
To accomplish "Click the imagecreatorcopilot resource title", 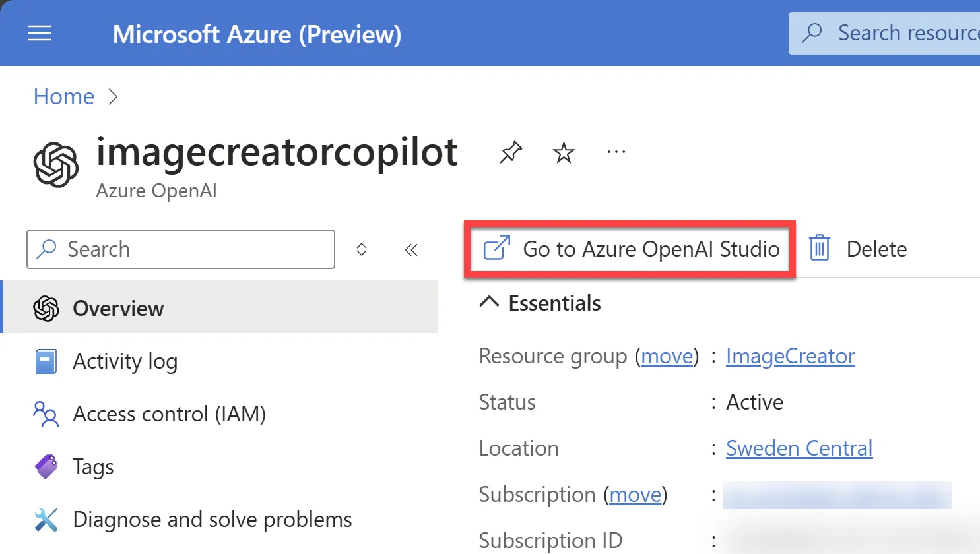I will (277, 153).
